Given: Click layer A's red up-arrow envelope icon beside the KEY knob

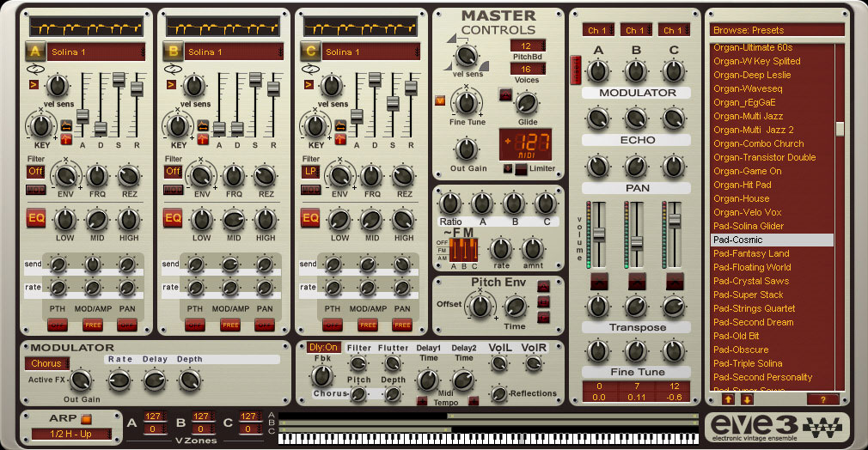Looking at the screenshot, I should [66, 138].
